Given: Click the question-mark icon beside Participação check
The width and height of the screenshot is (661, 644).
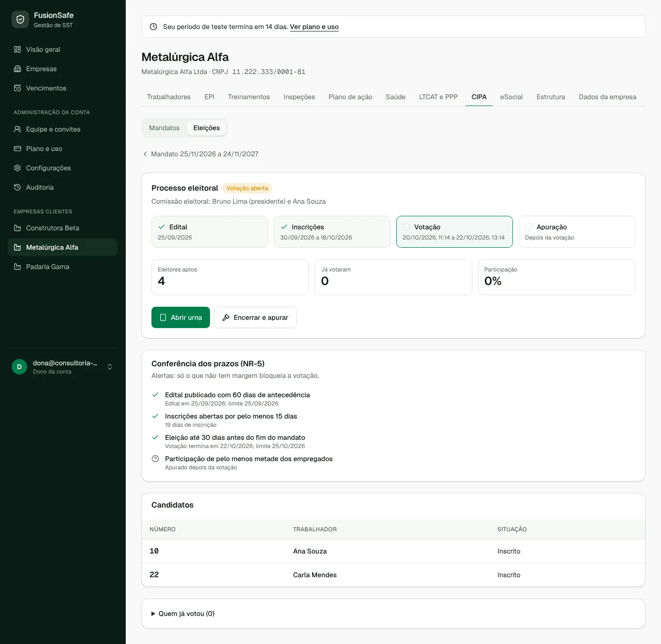Looking at the screenshot, I should click(x=155, y=459).
